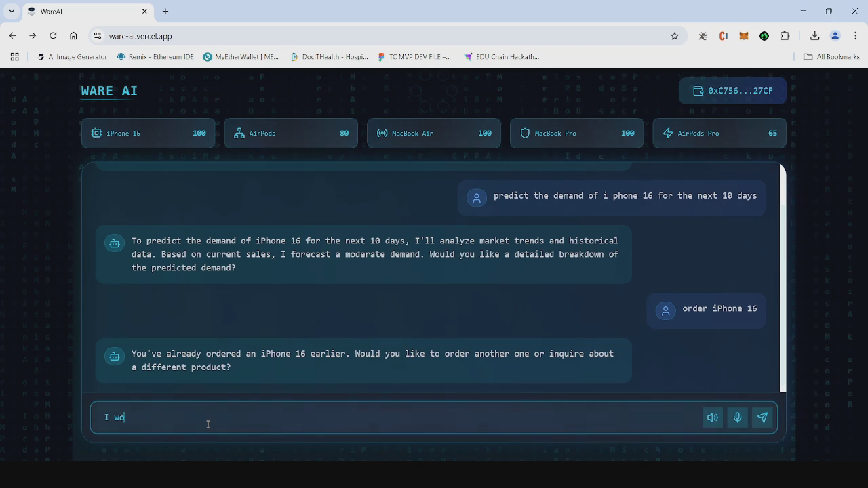The height and width of the screenshot is (488, 868).
Task: Open EDU Chain Hackathon bookmark
Action: pos(502,57)
